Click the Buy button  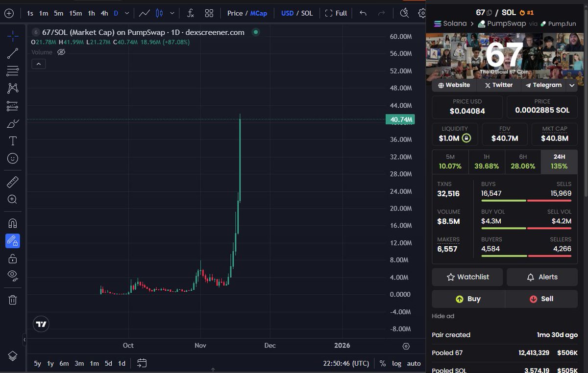pos(468,299)
